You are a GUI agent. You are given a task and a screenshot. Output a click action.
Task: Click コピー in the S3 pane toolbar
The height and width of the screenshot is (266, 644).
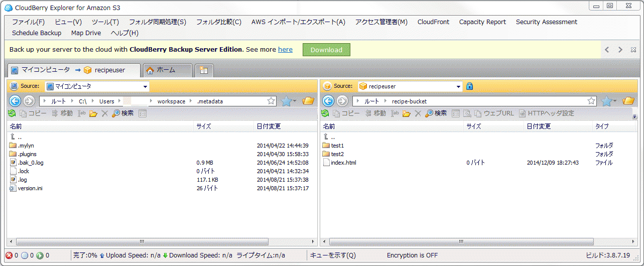(345, 113)
